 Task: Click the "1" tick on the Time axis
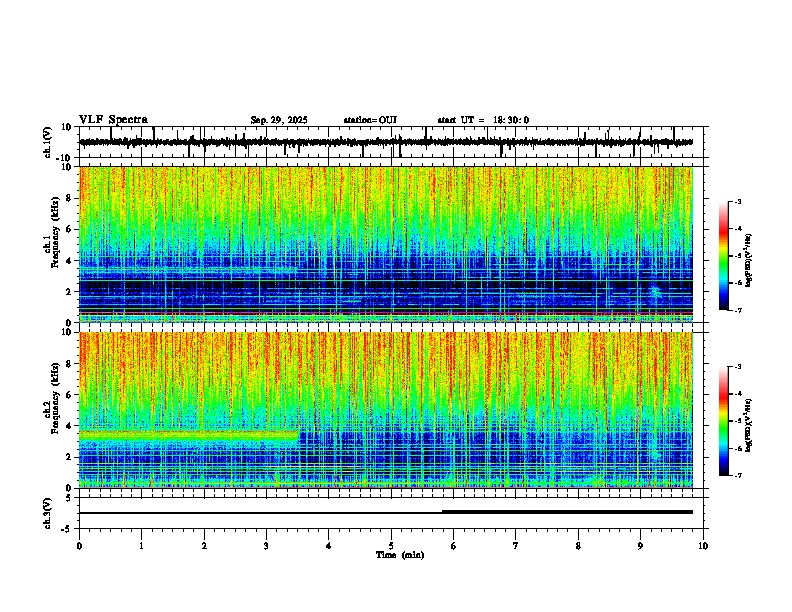[x=141, y=546]
